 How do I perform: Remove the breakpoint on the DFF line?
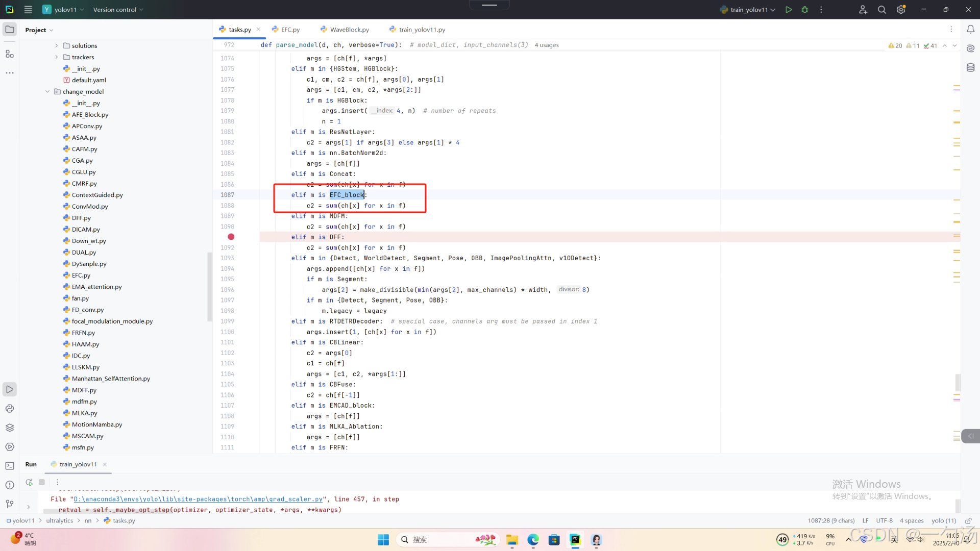[231, 237]
